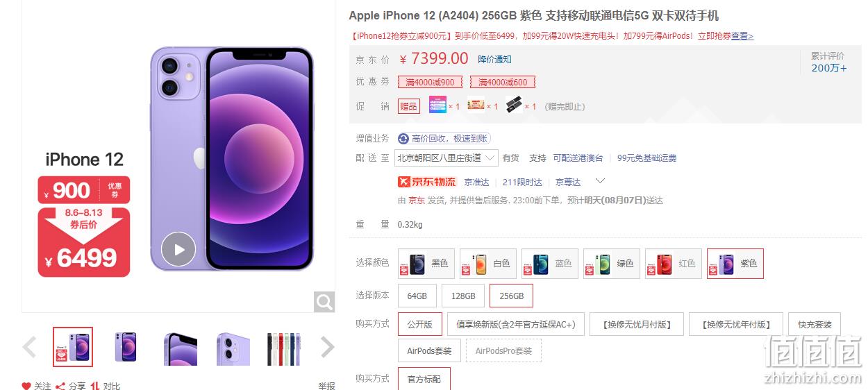The height and width of the screenshot is (390, 868).
Task: Click the 对比 compare icon
Action: (95, 386)
